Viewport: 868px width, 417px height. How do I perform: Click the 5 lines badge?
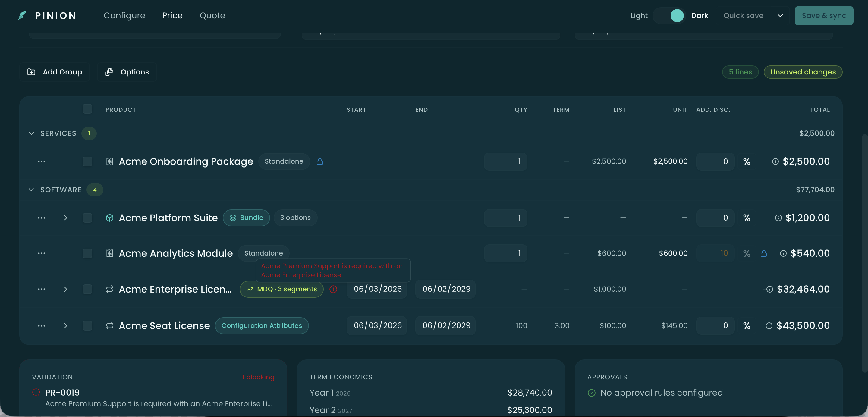pos(740,72)
